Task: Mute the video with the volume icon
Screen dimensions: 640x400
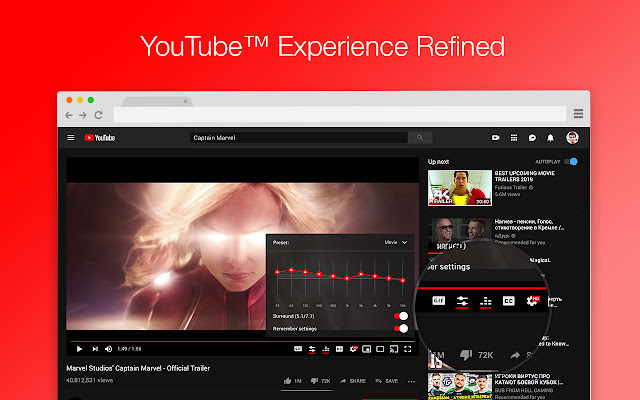Action: click(109, 349)
